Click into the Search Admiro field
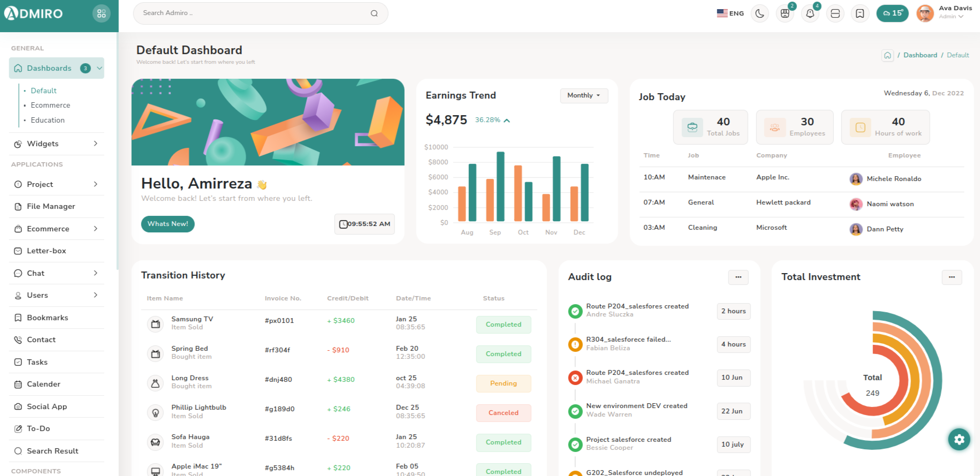980x476 pixels. [252, 13]
